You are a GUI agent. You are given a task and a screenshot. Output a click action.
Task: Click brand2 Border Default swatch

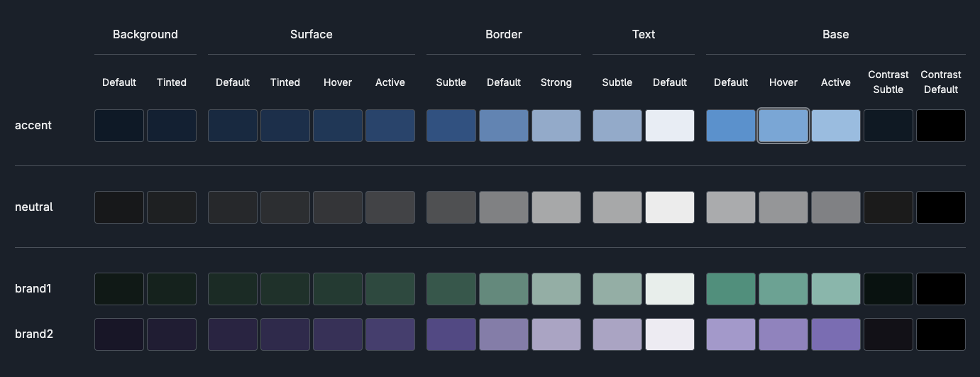504,334
